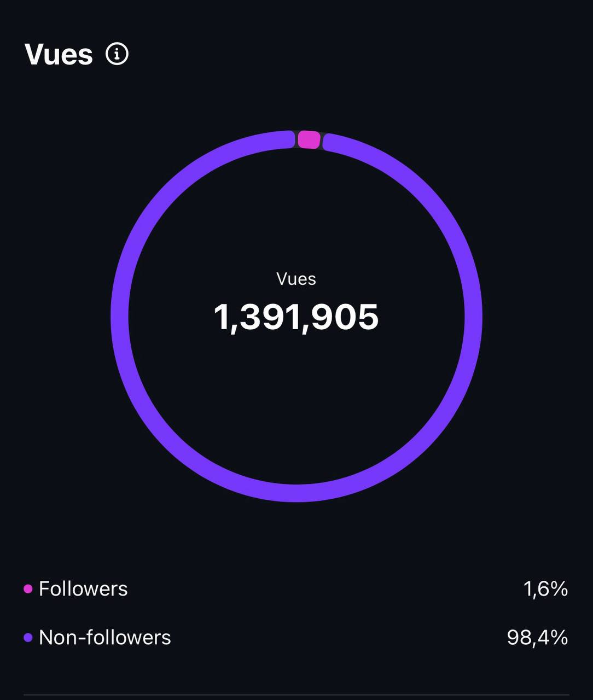
Task: Click gray track gap left of pink segment
Action: click(296, 139)
